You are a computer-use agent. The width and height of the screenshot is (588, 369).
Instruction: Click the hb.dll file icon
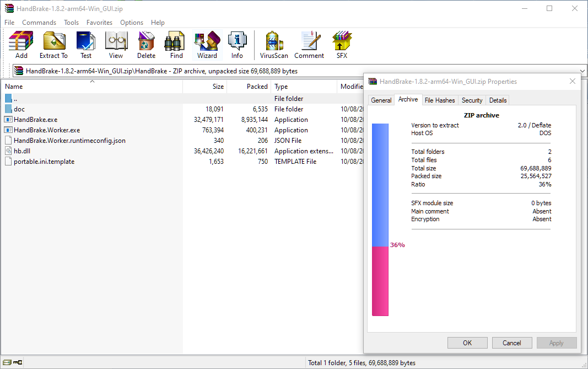pos(8,151)
